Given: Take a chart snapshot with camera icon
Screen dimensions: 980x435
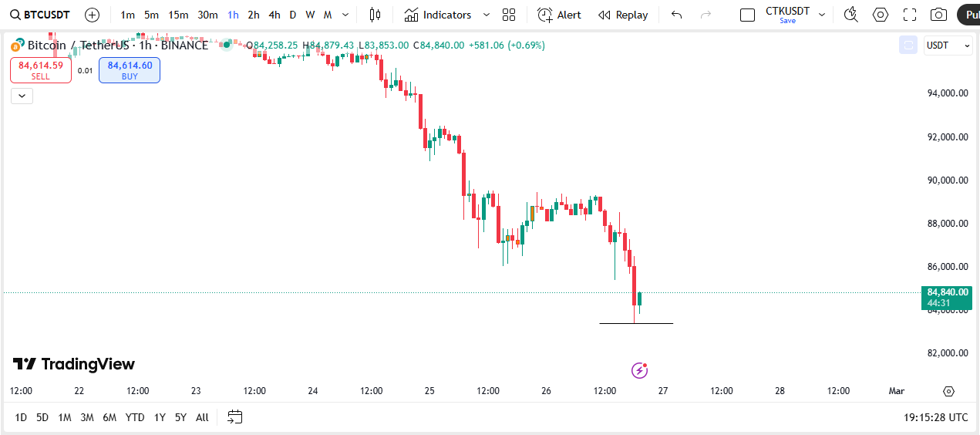Looking at the screenshot, I should point(938,15).
